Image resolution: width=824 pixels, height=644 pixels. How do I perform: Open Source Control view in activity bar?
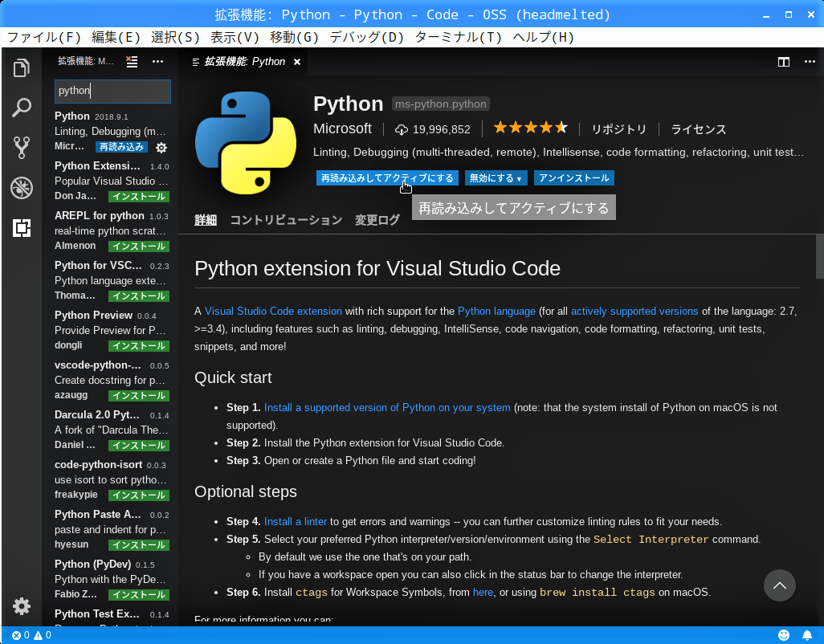point(22,148)
